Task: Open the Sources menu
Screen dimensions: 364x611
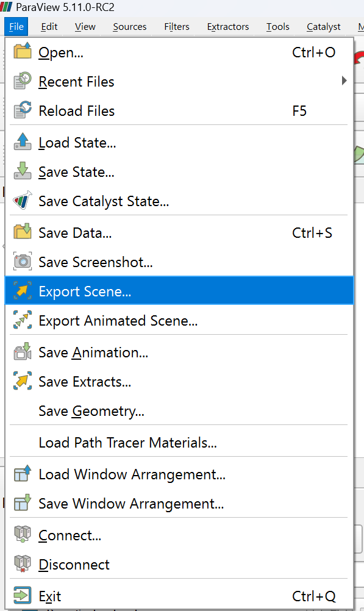Action: [x=129, y=26]
